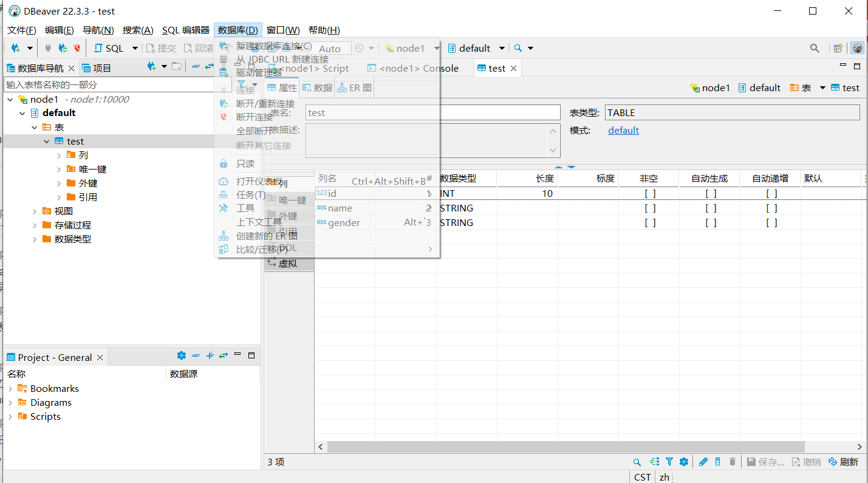Image resolution: width=868 pixels, height=483 pixels.
Task: Toggle 非空 checkbox for the name column
Action: [650, 208]
